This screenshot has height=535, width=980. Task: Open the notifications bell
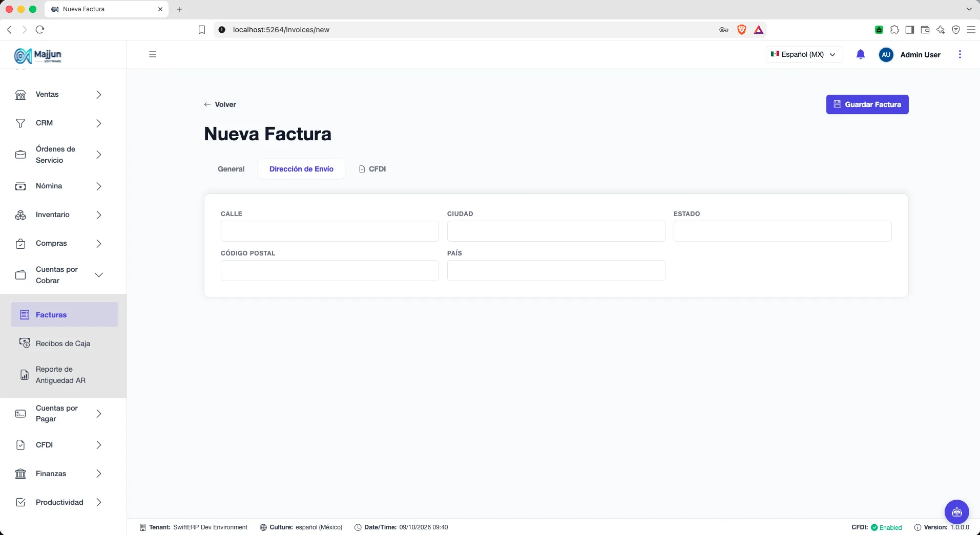click(861, 54)
